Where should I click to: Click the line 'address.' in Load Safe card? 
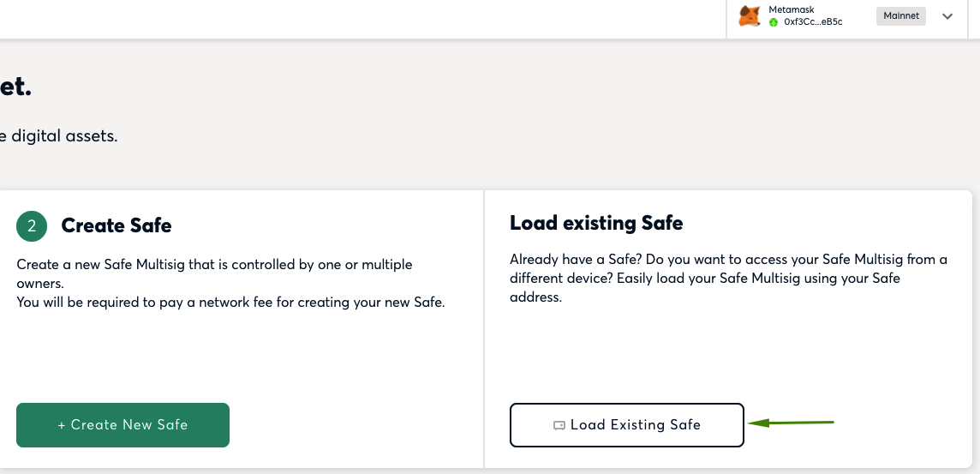[536, 297]
